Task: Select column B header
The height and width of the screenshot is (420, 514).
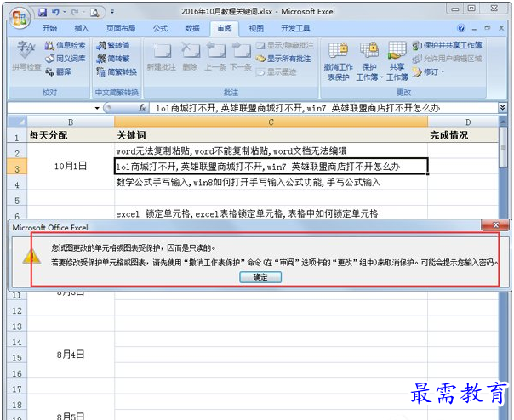Action: 71,122
